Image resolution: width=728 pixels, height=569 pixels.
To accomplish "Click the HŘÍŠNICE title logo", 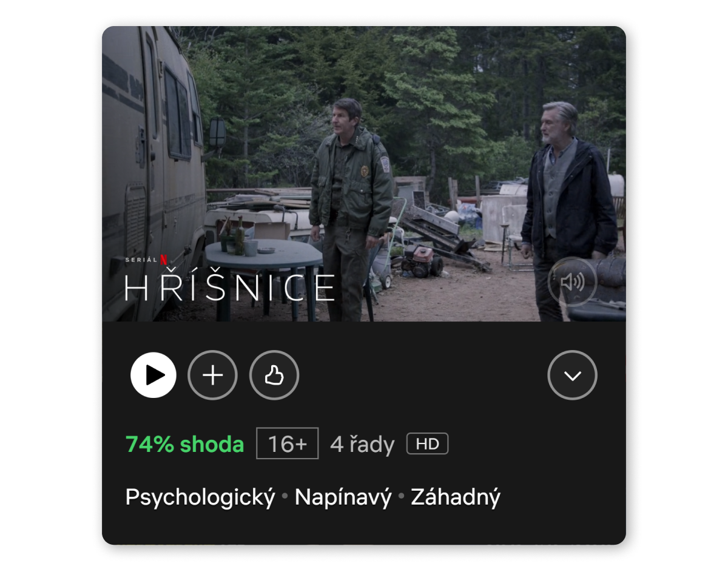I will [230, 287].
